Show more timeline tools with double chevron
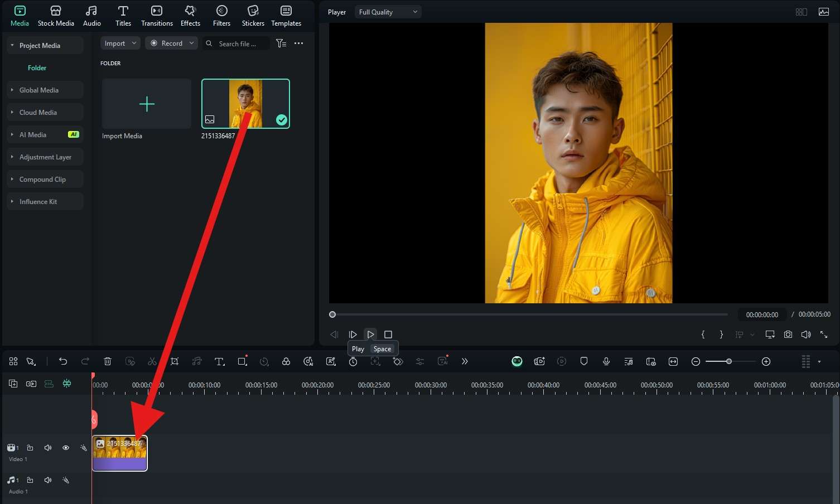This screenshot has height=504, width=840. (465, 361)
